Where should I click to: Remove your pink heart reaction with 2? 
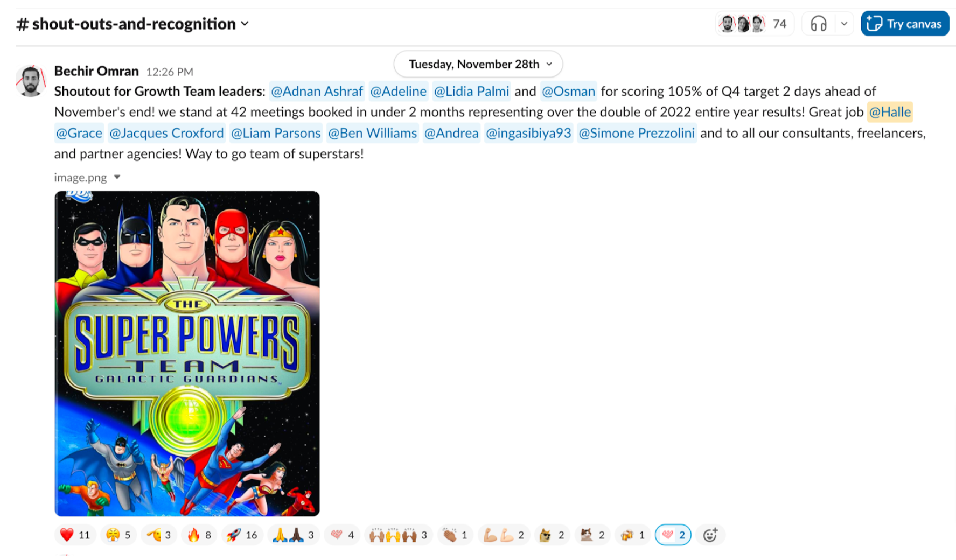pyautogui.click(x=673, y=535)
